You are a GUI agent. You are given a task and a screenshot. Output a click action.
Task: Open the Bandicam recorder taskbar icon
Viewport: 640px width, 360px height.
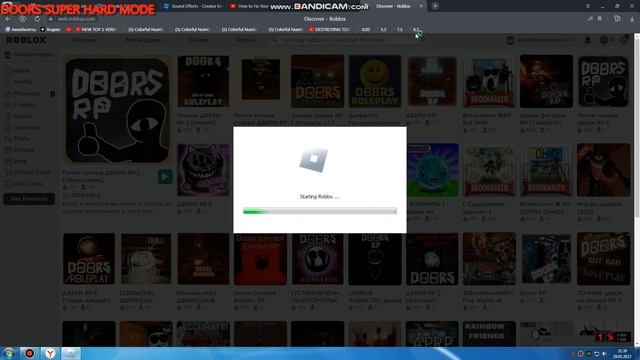tap(29, 353)
